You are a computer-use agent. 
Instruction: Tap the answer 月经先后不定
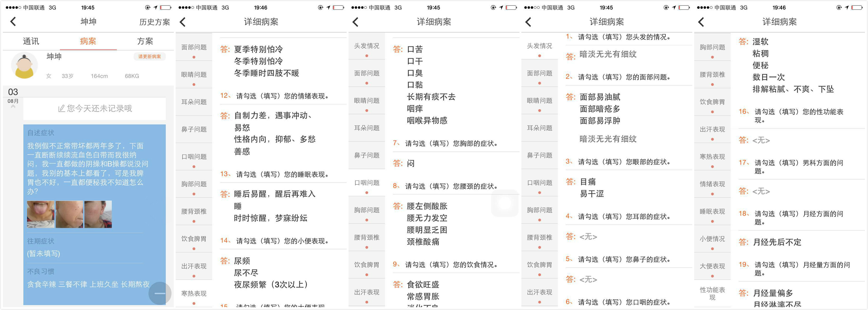pyautogui.click(x=777, y=242)
